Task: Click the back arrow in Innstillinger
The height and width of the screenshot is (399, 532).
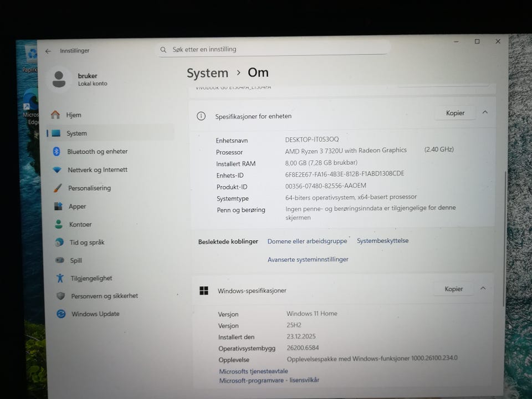Action: 48,51
